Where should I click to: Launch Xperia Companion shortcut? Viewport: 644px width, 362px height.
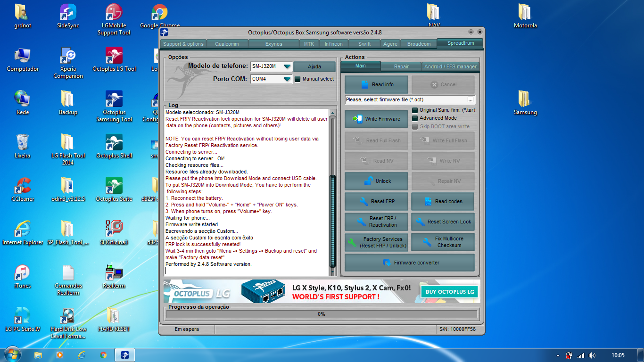coord(68,63)
